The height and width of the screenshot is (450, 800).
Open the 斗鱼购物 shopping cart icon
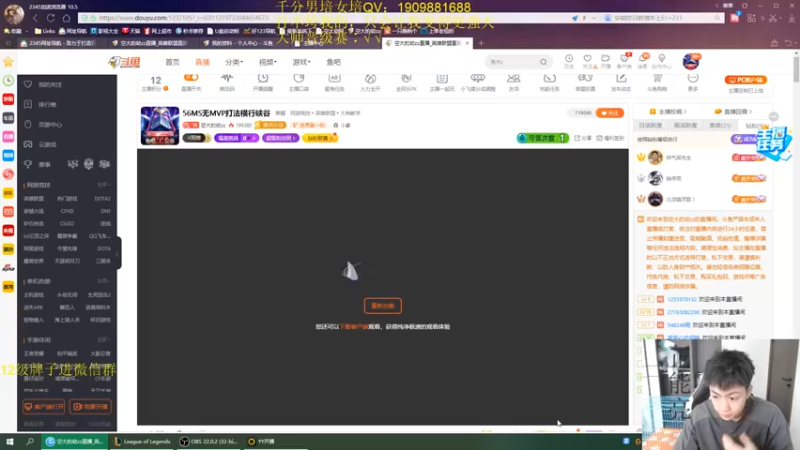pos(657,82)
